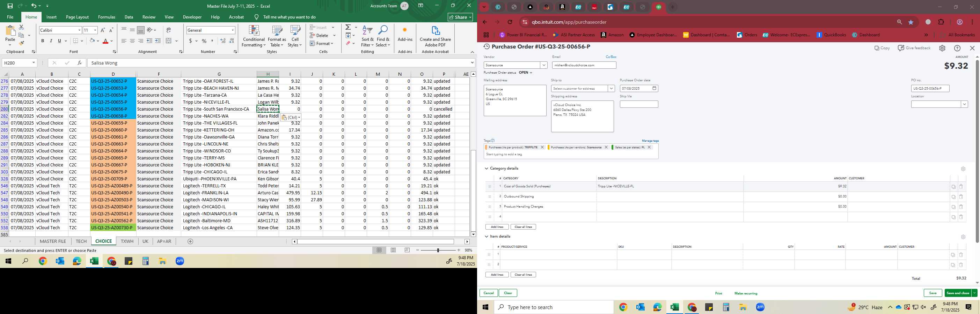Image resolution: width=980 pixels, height=314 pixels.
Task: Switch to Page Layout view icon
Action: pos(393,250)
